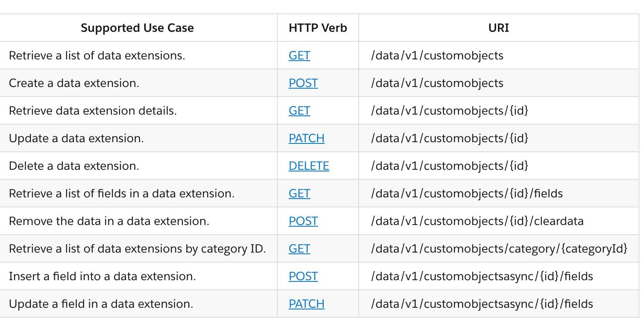644x327 pixels.
Task: Click the /data/v1/customobjects/{id}/cleardata URI cell
Action: coord(477,221)
